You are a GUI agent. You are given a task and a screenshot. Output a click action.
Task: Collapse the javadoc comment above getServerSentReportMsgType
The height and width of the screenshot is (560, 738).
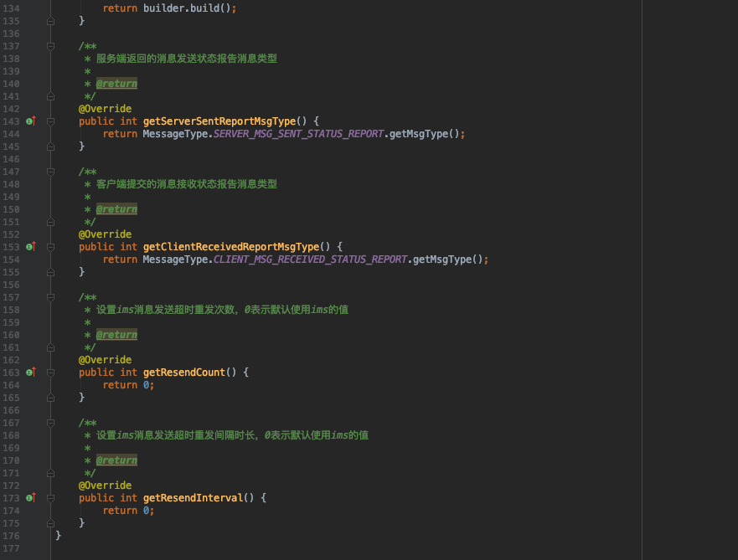49,46
